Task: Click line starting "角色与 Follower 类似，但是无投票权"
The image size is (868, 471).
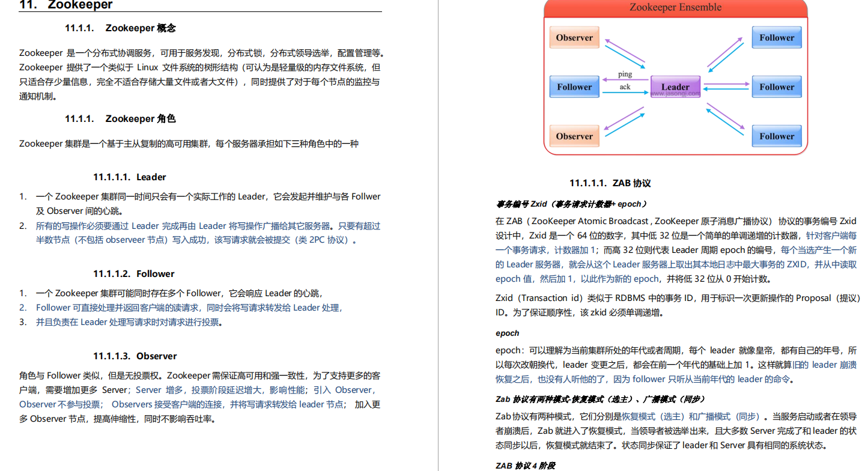Action: coord(200,375)
